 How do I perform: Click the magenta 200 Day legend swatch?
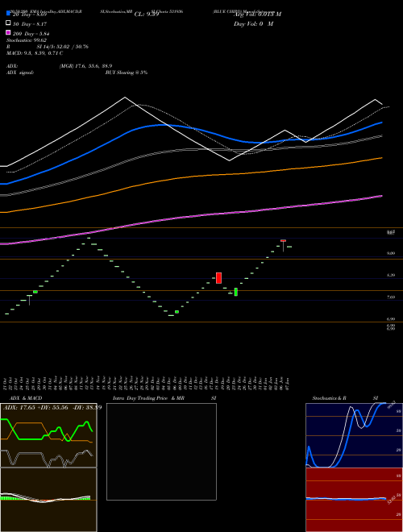(x=8, y=32)
